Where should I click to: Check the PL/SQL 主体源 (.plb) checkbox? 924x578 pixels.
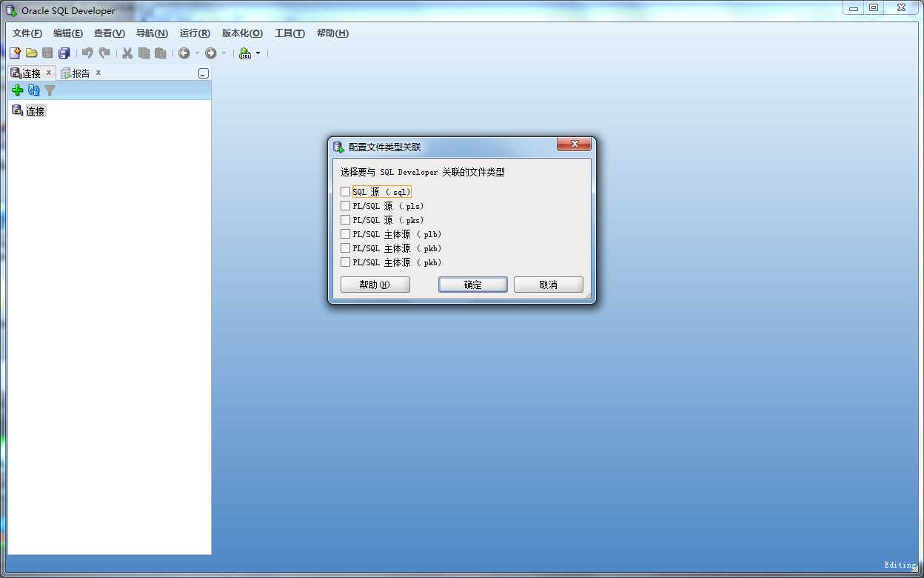[345, 234]
